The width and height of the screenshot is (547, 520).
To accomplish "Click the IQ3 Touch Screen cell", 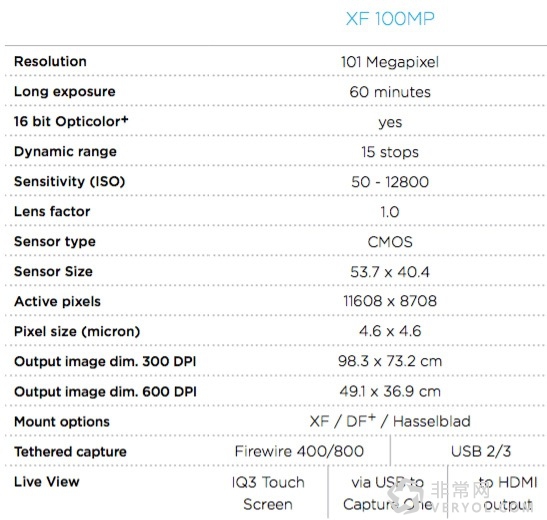I will point(268,493).
